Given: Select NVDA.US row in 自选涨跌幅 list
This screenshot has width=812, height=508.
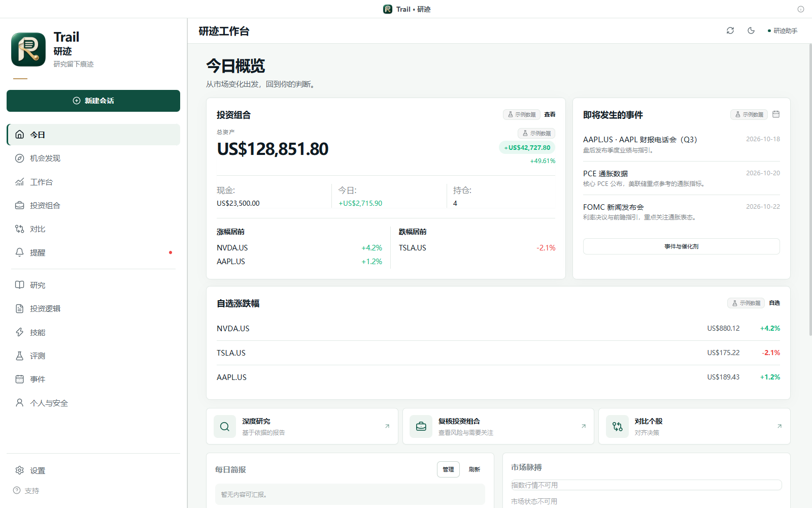Looking at the screenshot, I should click(x=498, y=329).
